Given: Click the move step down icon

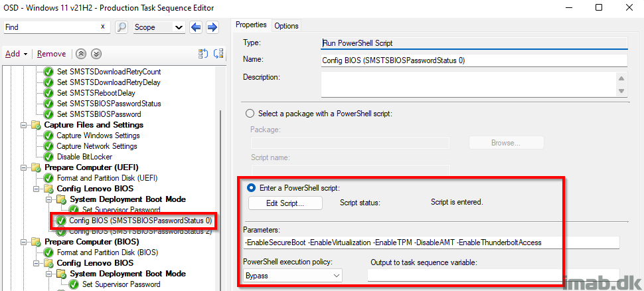Looking at the screenshot, I should point(96,54).
